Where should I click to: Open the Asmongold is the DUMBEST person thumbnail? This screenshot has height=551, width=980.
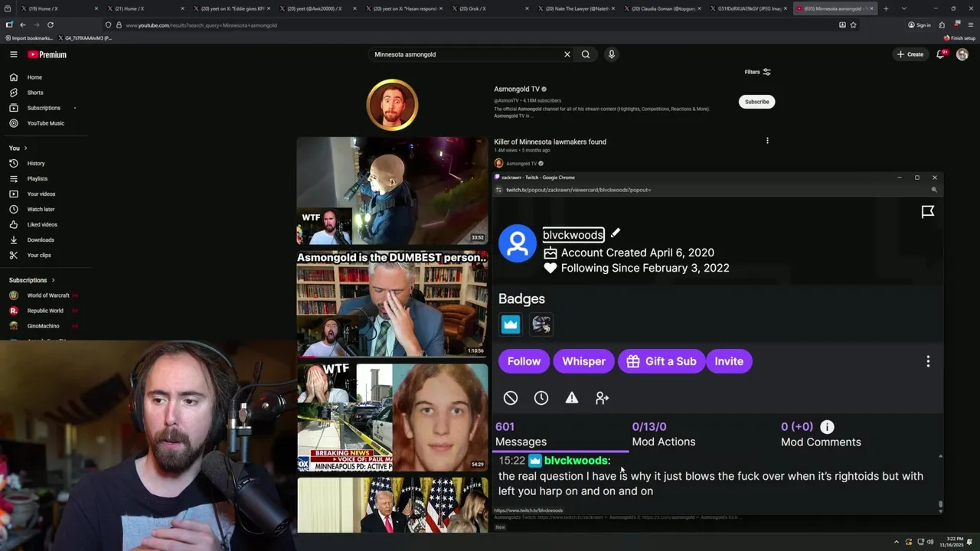click(x=392, y=305)
